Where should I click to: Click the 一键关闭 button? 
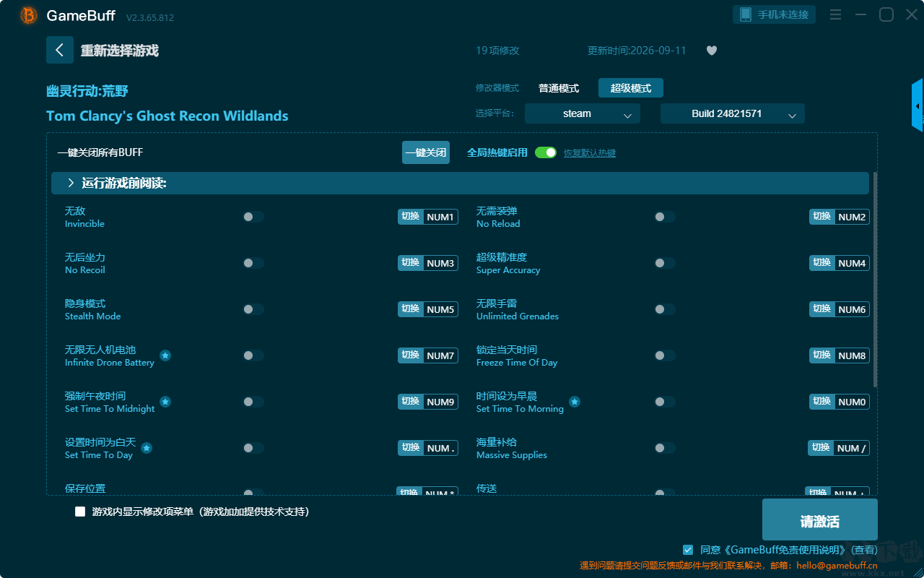[426, 152]
